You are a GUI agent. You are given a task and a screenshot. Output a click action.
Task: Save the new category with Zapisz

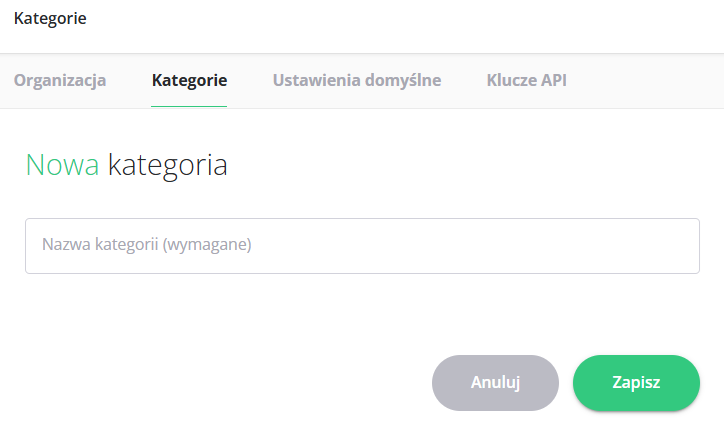pos(636,383)
